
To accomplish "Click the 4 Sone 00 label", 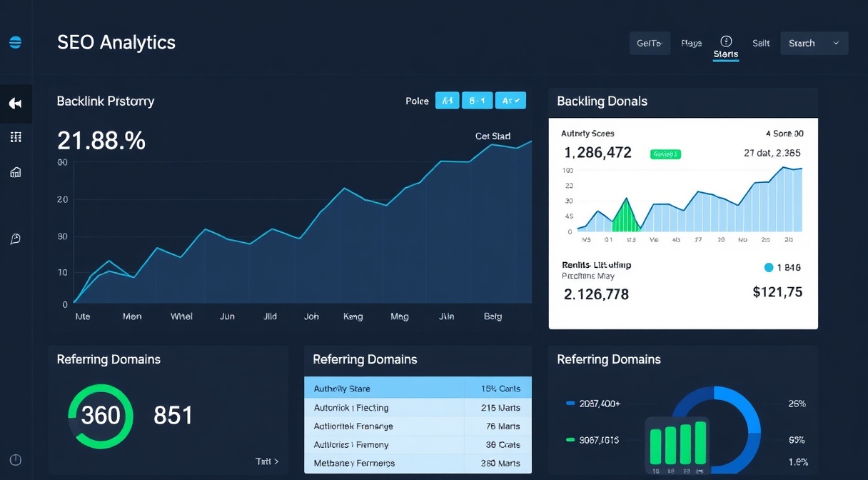I will (784, 134).
